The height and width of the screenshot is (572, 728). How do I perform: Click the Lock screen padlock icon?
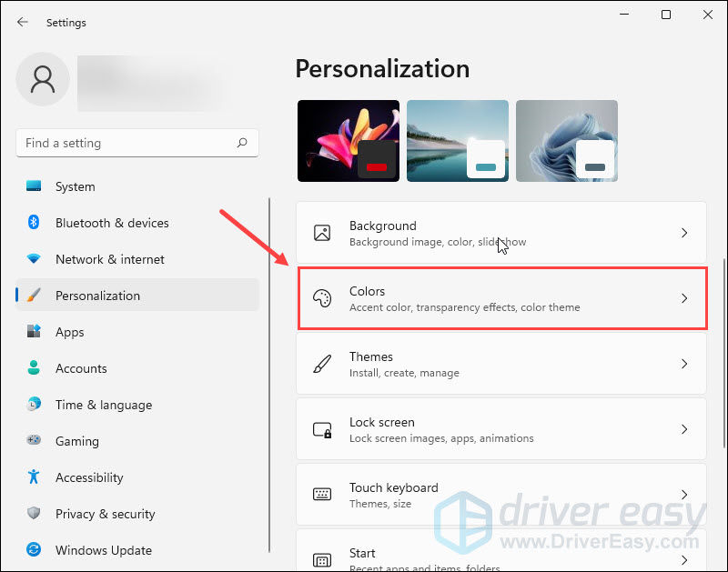click(x=323, y=429)
